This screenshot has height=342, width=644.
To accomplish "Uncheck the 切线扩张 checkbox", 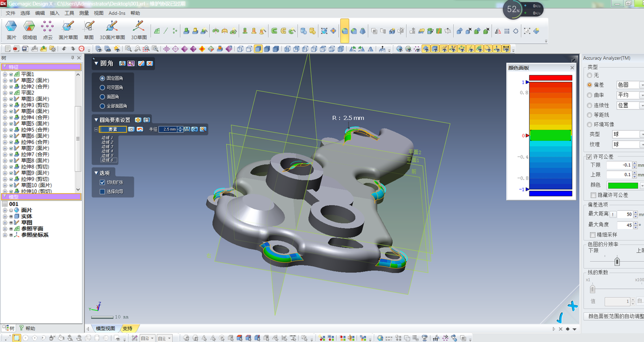I will (x=102, y=183).
